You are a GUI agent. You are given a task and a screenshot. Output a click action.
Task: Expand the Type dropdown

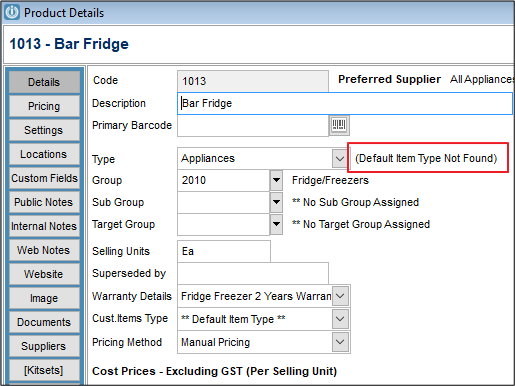point(340,158)
